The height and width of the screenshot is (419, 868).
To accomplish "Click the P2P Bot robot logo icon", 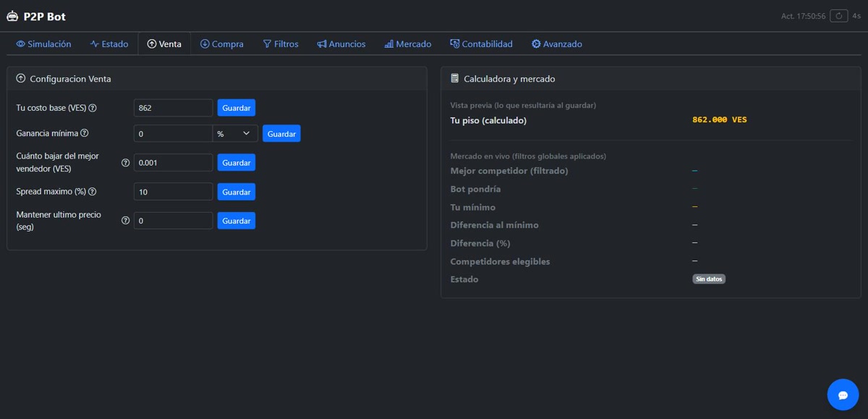I will [x=12, y=16].
